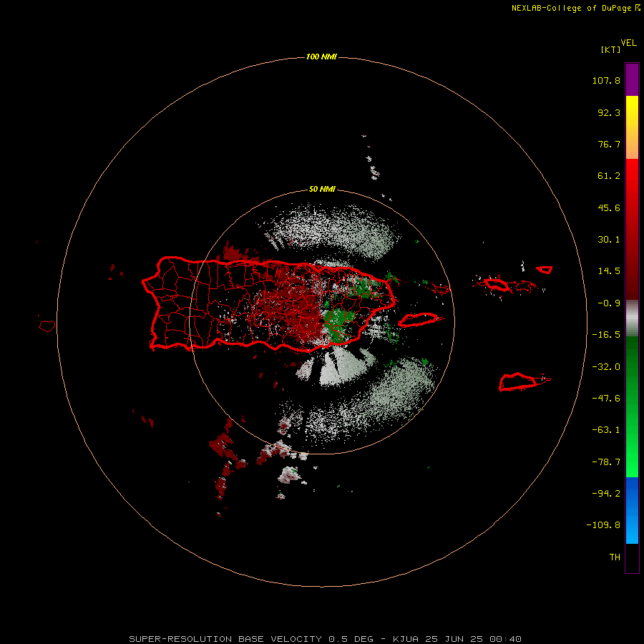Click the -32.0 velocity scale value

coord(606,367)
